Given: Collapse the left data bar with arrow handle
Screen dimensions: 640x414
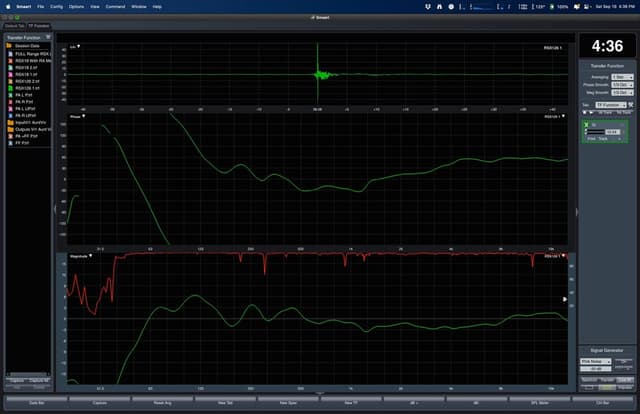Looking at the screenshot, I should tap(55, 209).
